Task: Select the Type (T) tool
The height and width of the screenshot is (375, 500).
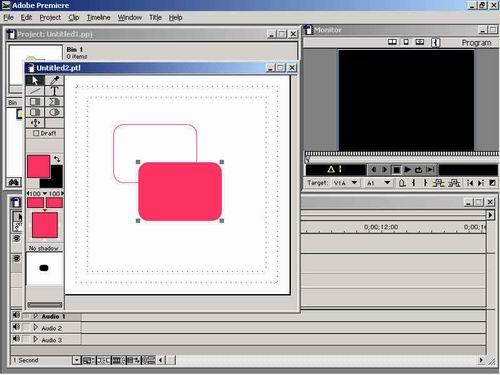Action: 54,91
